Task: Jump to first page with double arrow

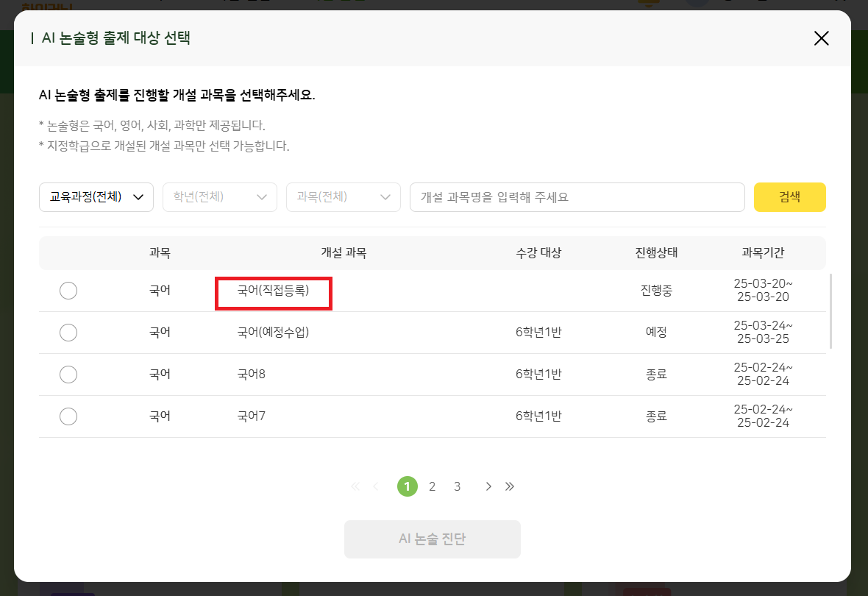Action: tap(355, 486)
